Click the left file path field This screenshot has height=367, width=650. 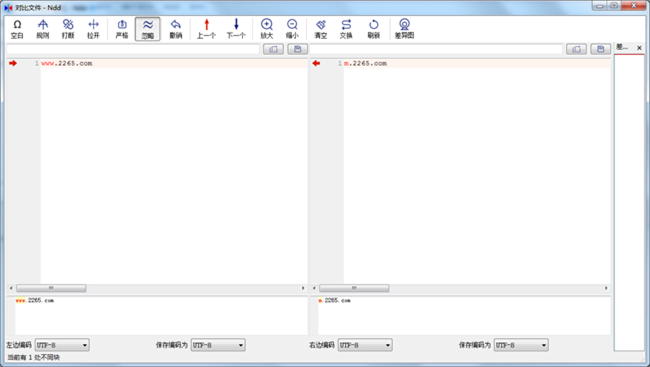[x=133, y=49]
